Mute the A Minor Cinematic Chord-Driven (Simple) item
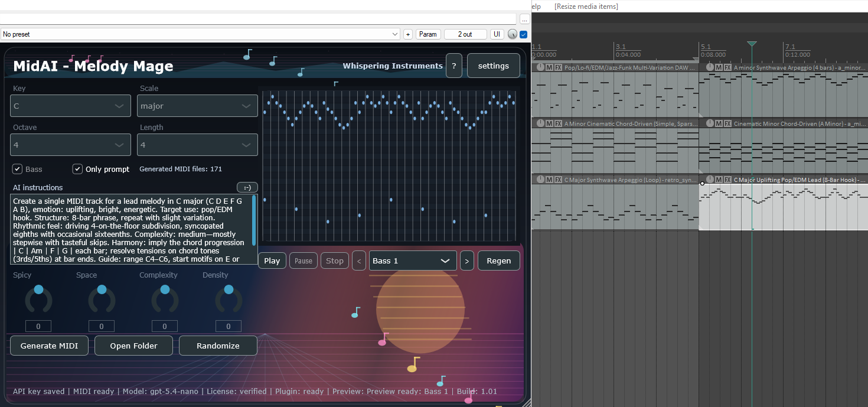This screenshot has height=407, width=868. coord(549,123)
